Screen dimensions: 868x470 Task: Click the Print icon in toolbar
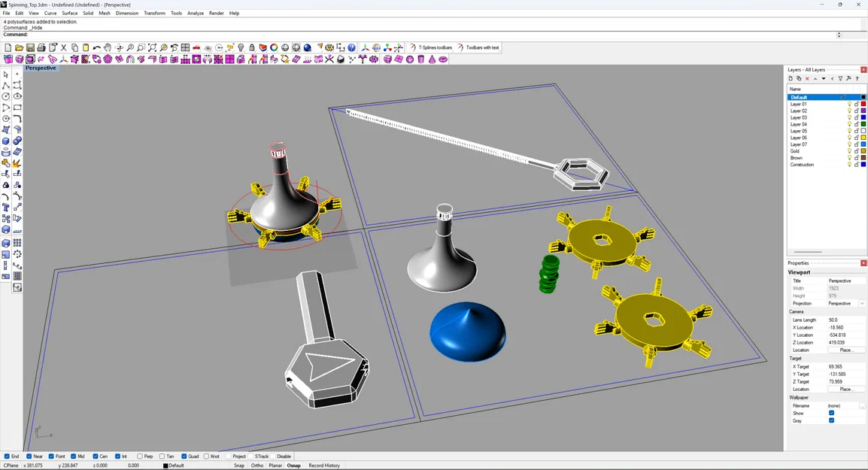[41, 47]
